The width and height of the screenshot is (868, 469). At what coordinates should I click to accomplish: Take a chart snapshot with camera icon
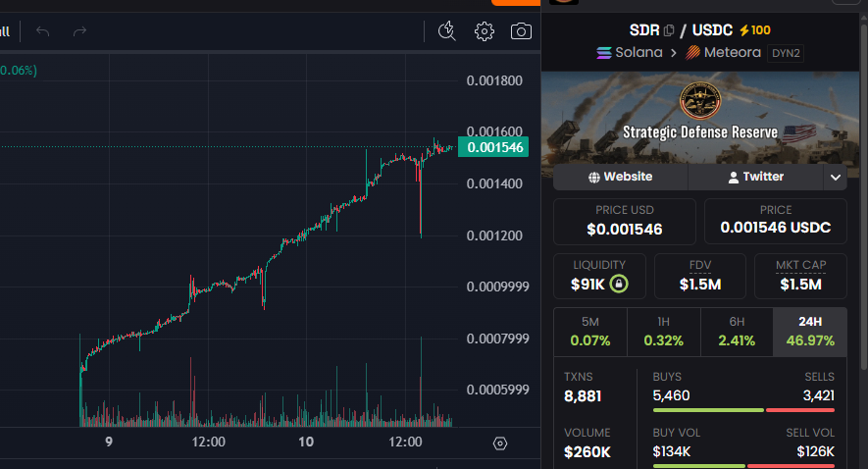pyautogui.click(x=521, y=31)
